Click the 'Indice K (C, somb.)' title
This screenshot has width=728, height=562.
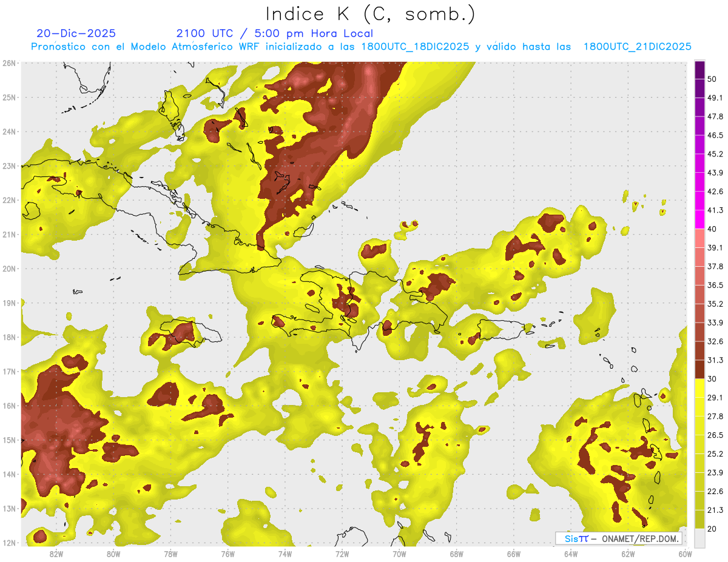pos(371,14)
